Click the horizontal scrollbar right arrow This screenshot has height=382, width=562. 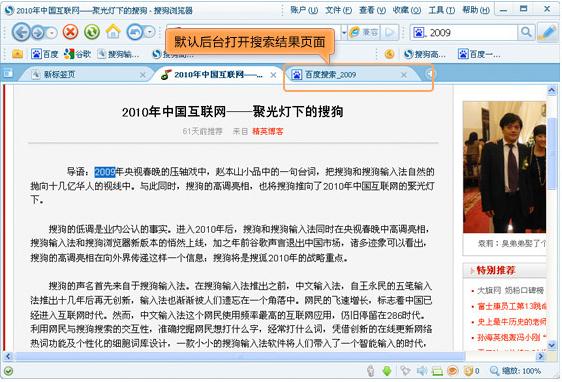click(541, 356)
